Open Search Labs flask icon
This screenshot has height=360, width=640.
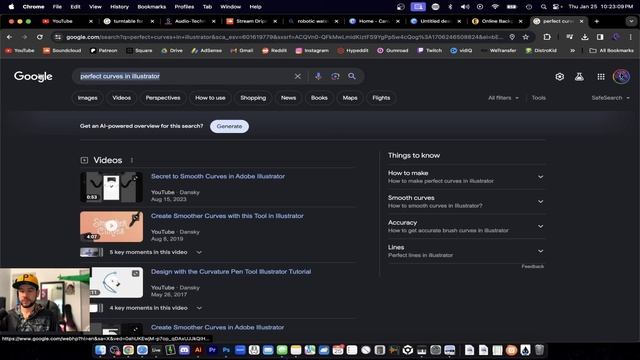(x=579, y=77)
